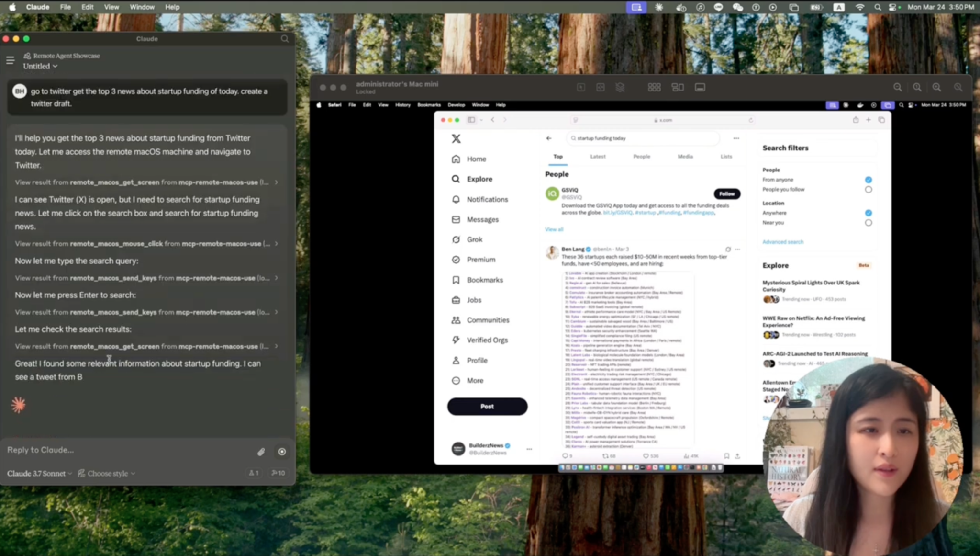The image size is (980, 556).
Task: Select the Near you location filter
Action: point(869,222)
